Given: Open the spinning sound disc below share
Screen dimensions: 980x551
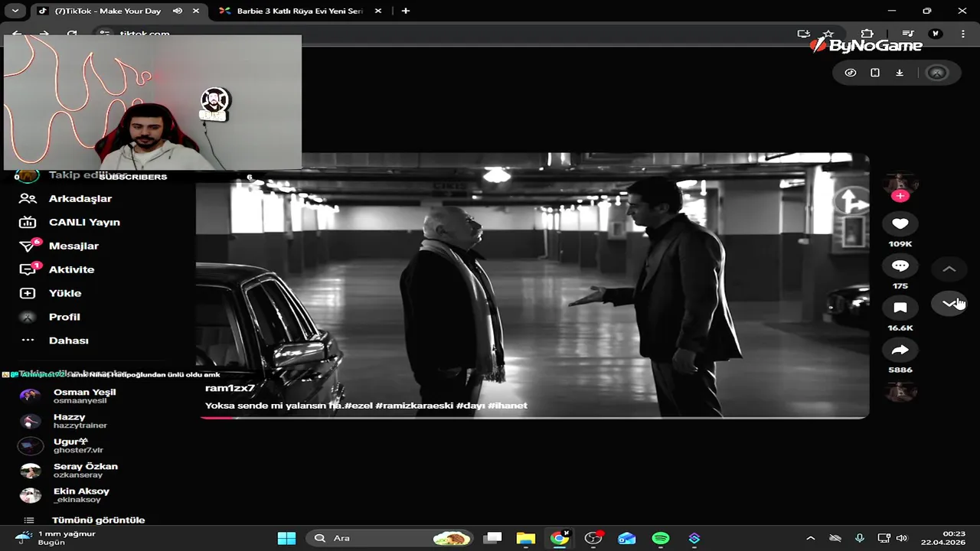Looking at the screenshot, I should tap(900, 392).
